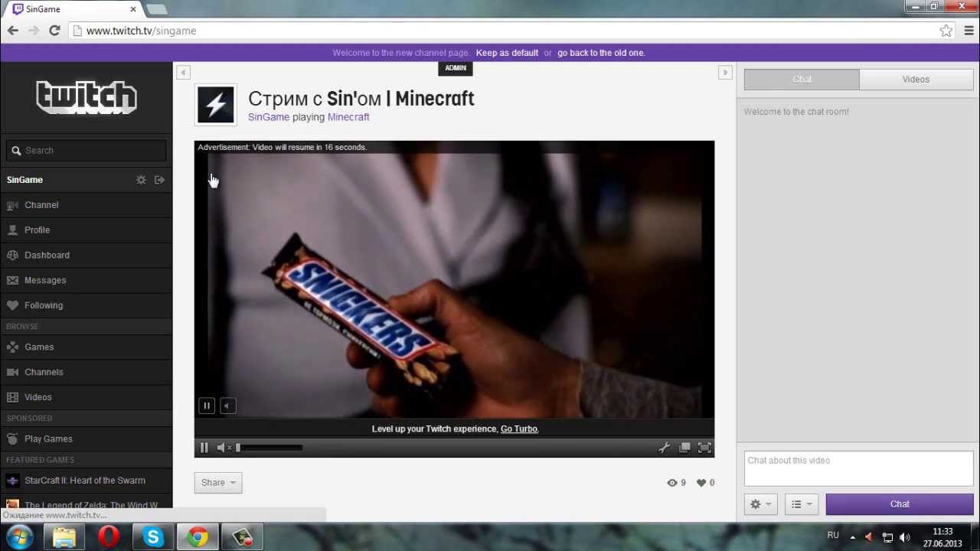Open the taskbar clock and date

pos(942,537)
